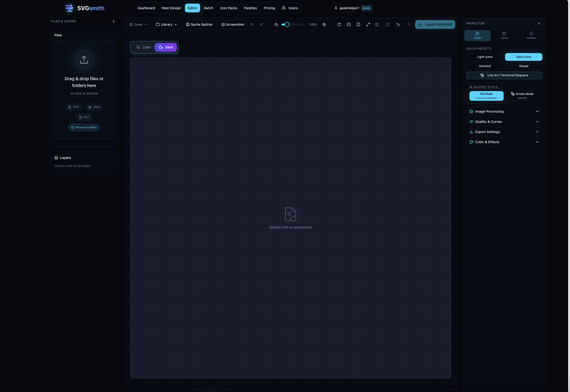Click the flip horizontal icon
Screen dimensions: 570x392
coord(349,24)
